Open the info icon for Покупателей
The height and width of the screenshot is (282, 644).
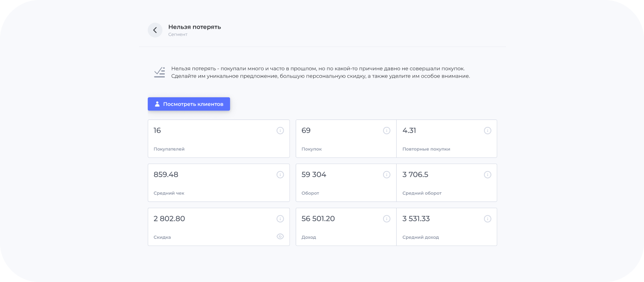click(x=280, y=131)
